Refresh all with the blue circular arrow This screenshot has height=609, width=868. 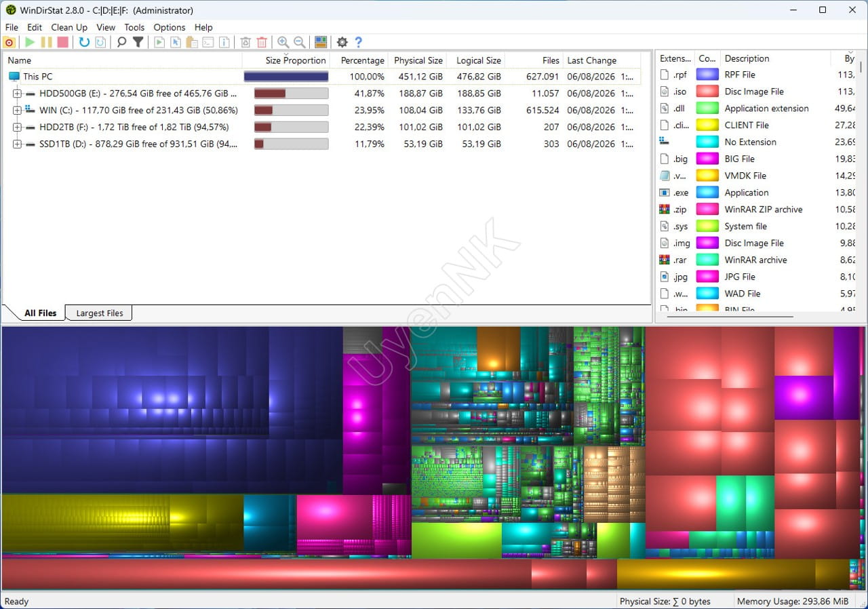click(84, 42)
